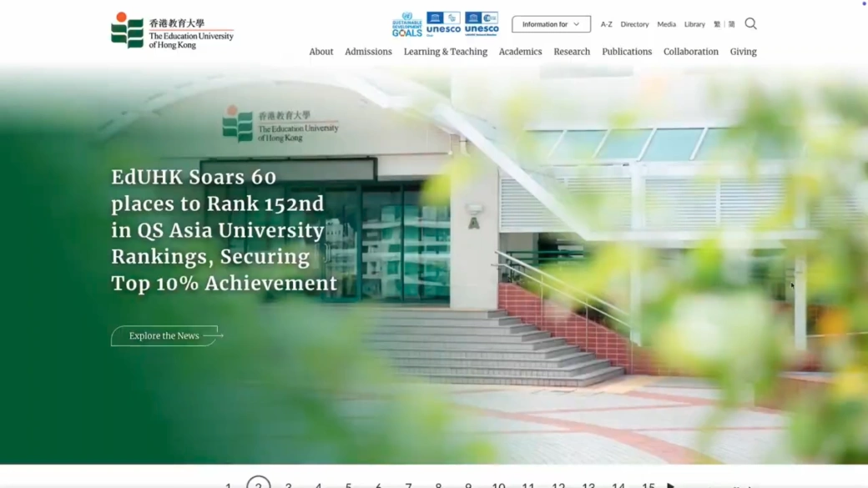
Task: Go to carousel slide 5
Action: (x=348, y=485)
